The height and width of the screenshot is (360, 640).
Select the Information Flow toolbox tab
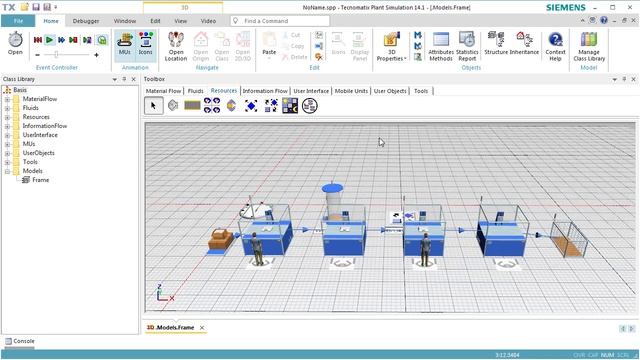click(x=265, y=91)
